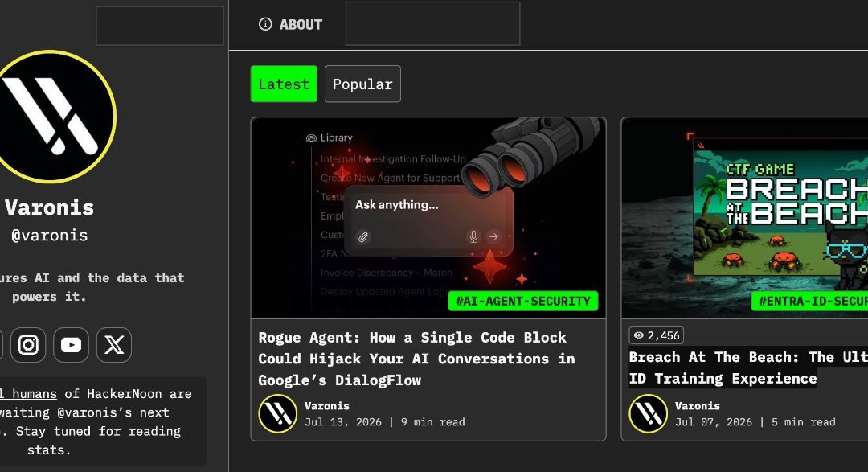Viewport: 868px width, 472px height.
Task: Click the underlined "humans" link
Action: point(29,394)
